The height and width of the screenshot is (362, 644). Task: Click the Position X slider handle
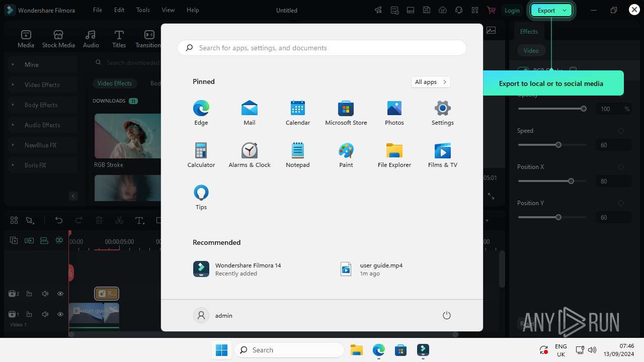coord(571,181)
